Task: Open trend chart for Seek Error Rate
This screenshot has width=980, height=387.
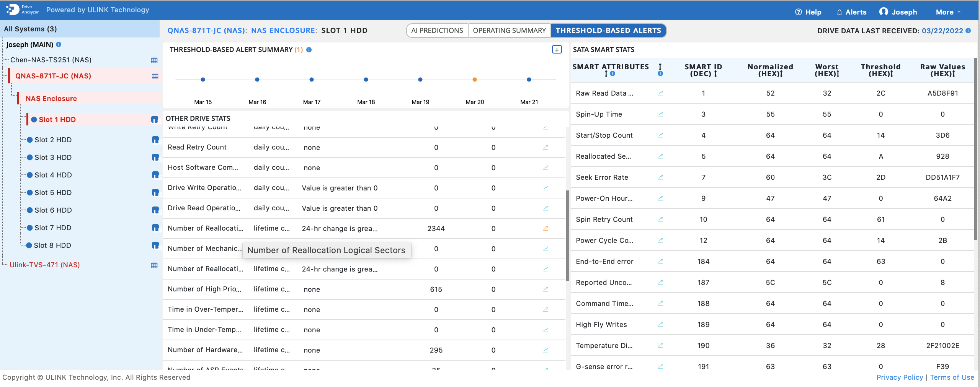Action: tap(660, 177)
